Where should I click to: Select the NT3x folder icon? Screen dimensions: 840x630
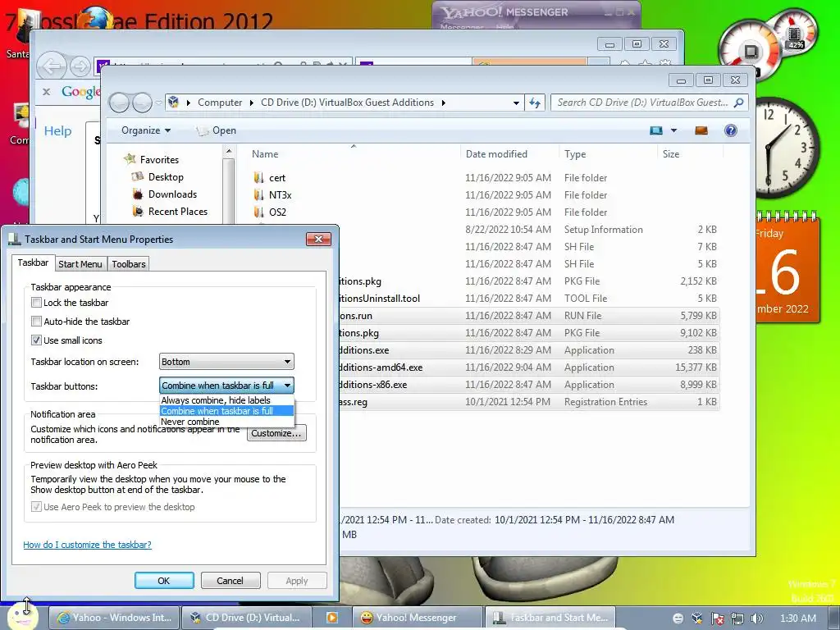click(x=258, y=194)
